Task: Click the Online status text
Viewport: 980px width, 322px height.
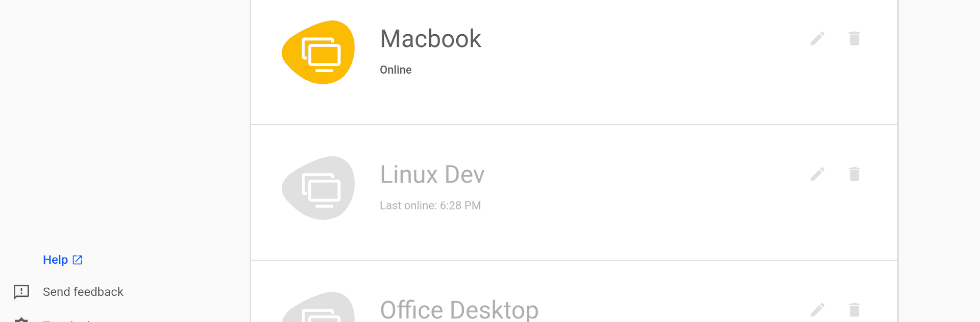Action: point(396,70)
